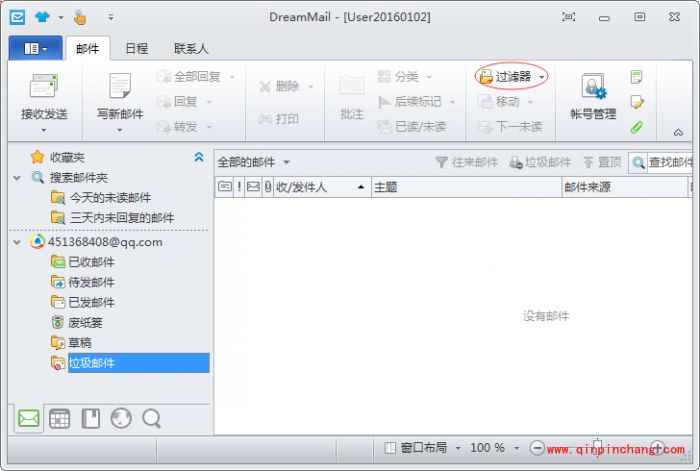This screenshot has height=471, width=700.
Task: Open the 已收邮件 inbox folder
Action: (83, 262)
